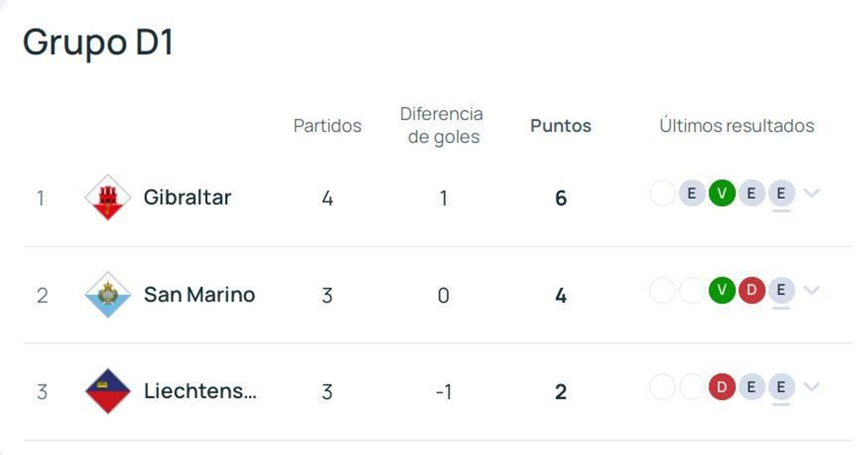Click the Partidos column header
This screenshot has width=868, height=455.
coord(327,125)
